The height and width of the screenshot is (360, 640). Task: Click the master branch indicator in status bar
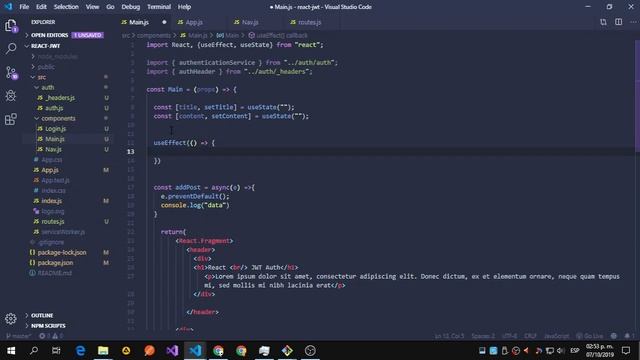pyautogui.click(x=18, y=336)
